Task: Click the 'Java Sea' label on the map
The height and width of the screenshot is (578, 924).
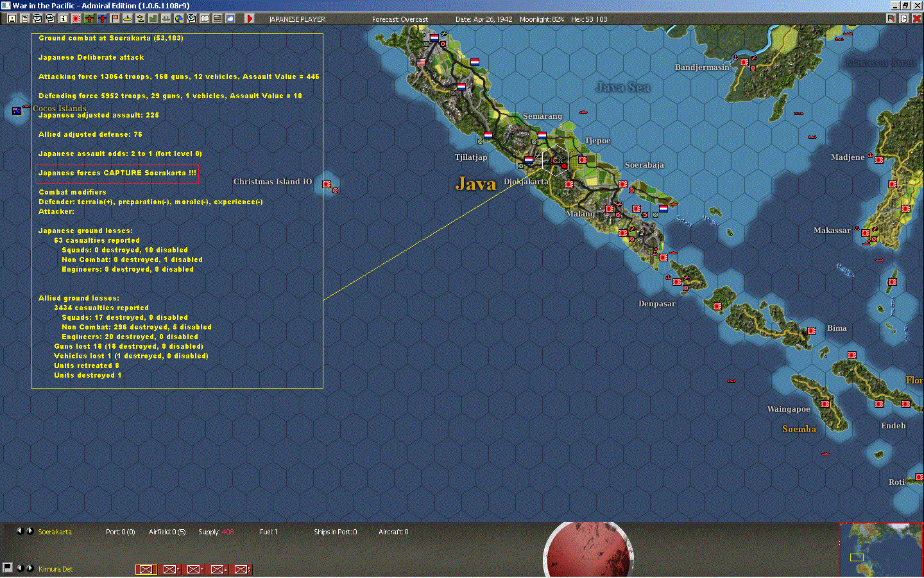Action: [623, 87]
